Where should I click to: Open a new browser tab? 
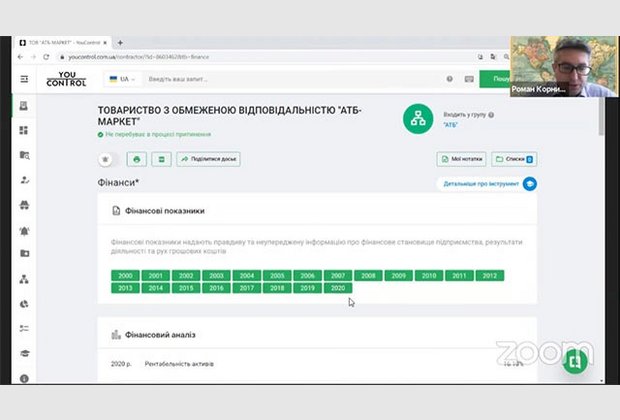click(120, 43)
